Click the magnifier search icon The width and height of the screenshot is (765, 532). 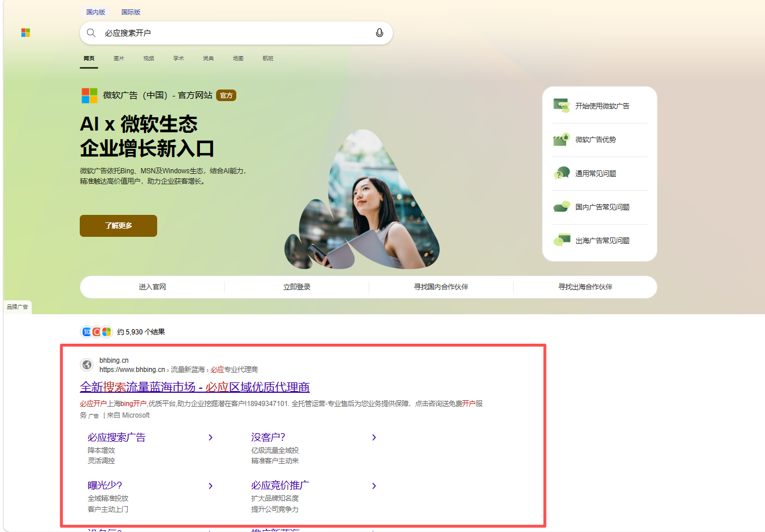click(91, 33)
